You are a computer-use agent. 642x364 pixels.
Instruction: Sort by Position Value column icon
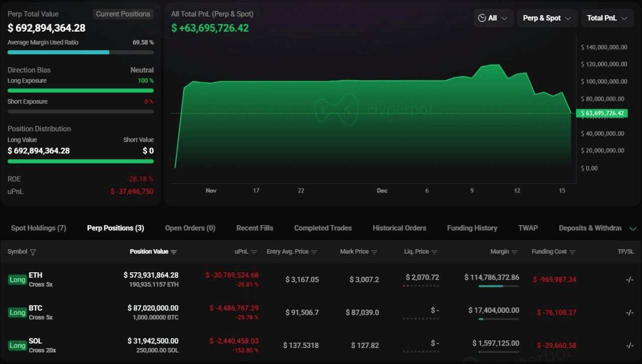point(174,252)
